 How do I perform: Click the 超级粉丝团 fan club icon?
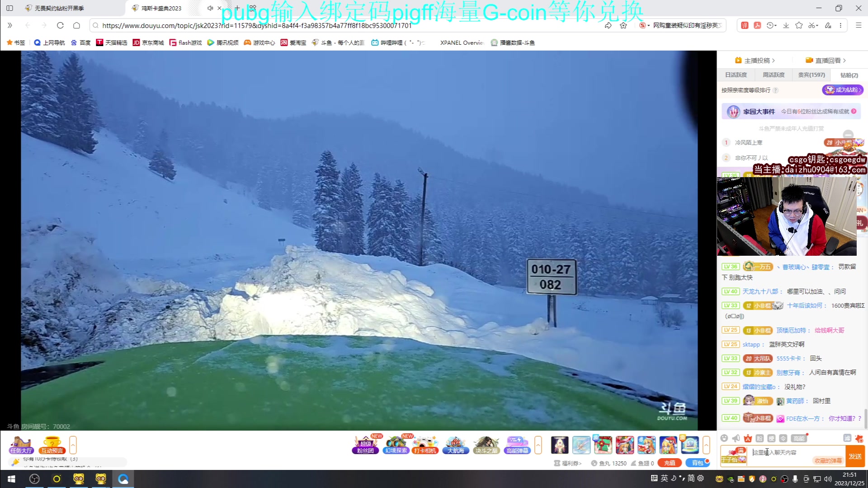pos(365,445)
